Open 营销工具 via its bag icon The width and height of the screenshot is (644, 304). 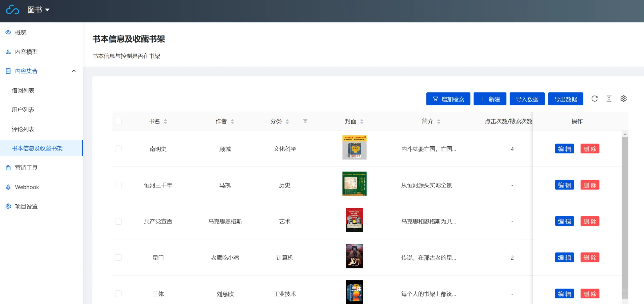[8, 167]
